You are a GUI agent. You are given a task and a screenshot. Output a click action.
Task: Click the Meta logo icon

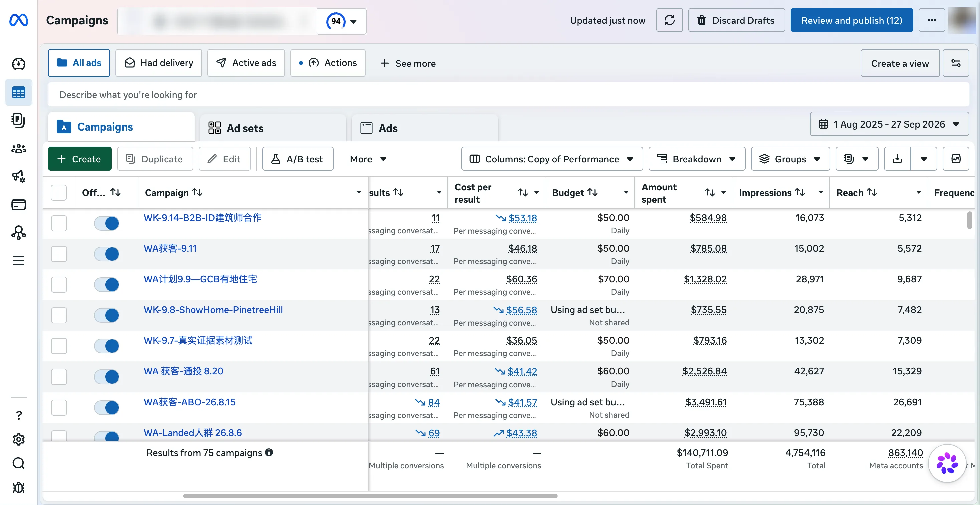click(x=18, y=20)
